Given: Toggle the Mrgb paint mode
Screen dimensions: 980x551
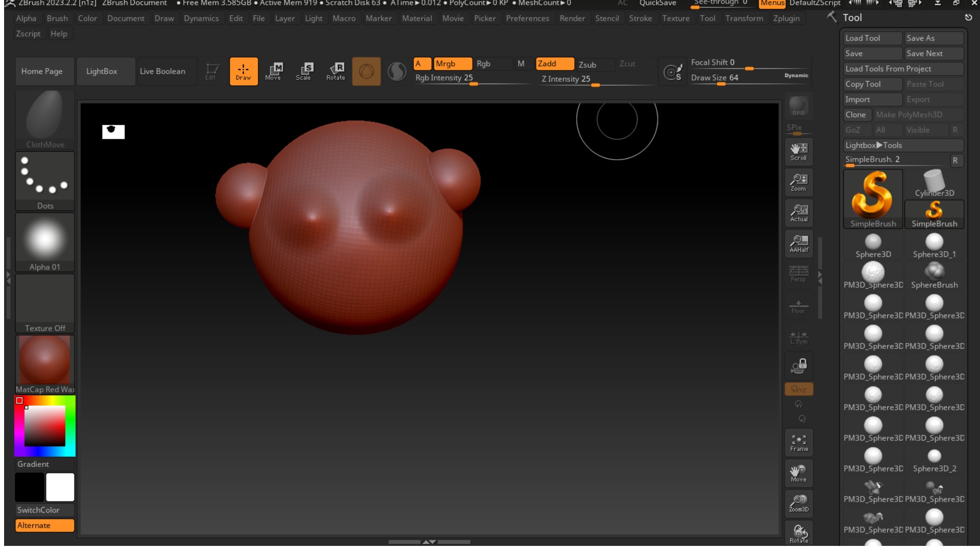Looking at the screenshot, I should coord(452,63).
